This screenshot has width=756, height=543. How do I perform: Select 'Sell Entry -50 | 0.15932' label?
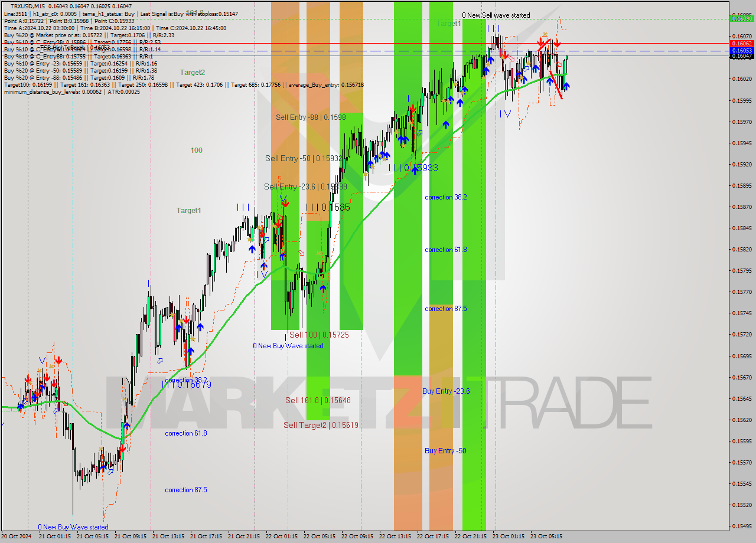pyautogui.click(x=303, y=158)
